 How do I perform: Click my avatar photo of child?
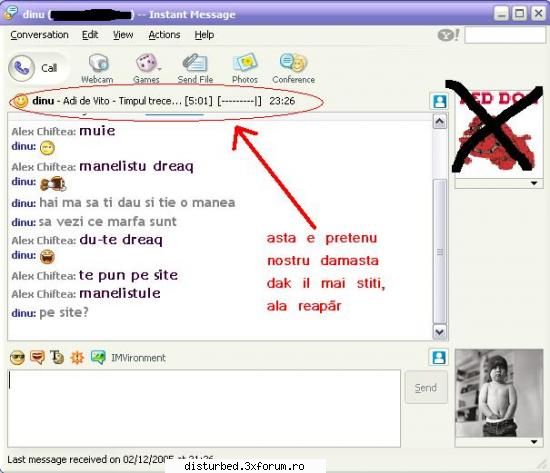pyautogui.click(x=499, y=393)
